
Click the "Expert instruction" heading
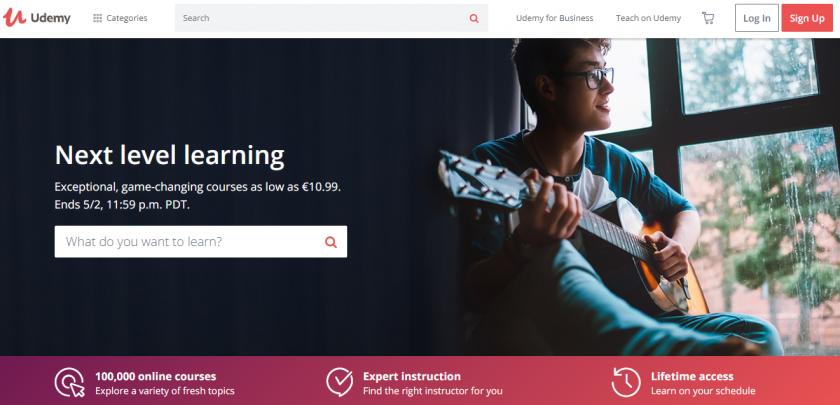(411, 376)
